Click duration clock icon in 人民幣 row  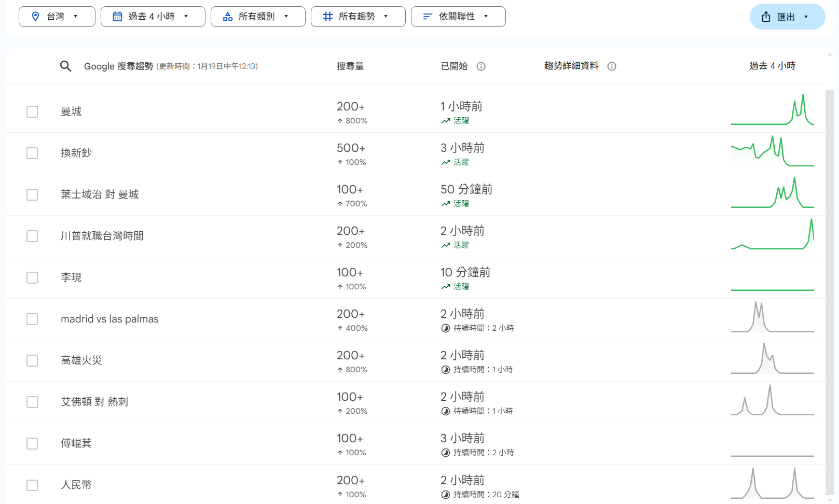pos(445,495)
